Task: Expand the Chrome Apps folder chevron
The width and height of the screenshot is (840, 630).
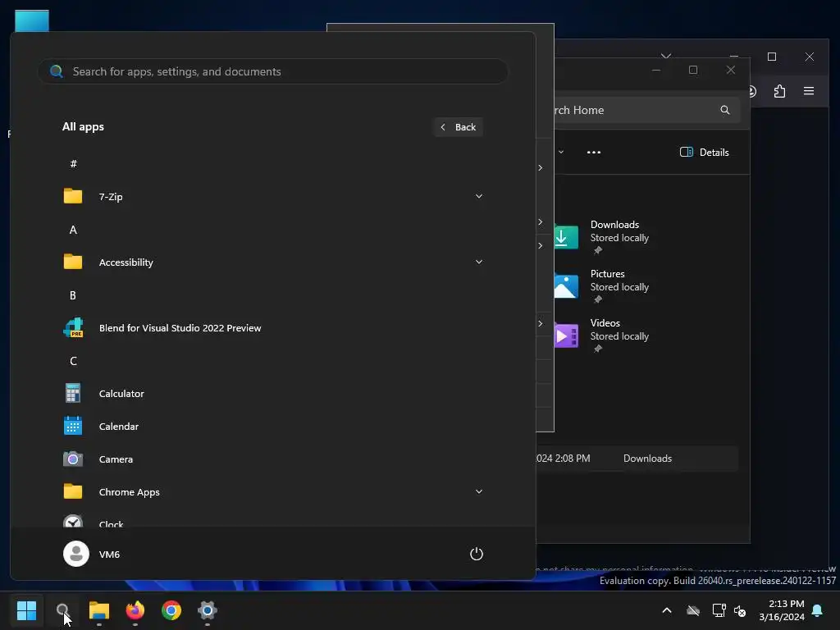Action: coord(479,492)
